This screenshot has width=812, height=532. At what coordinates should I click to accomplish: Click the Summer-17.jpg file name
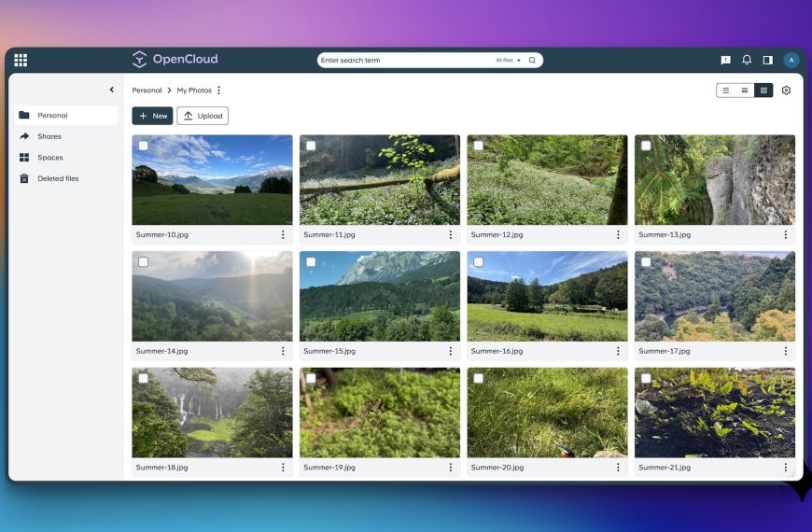[x=665, y=351]
